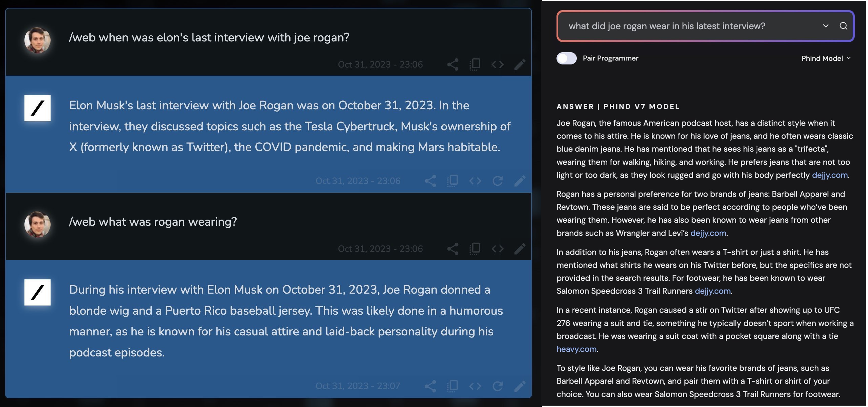Image resolution: width=868 pixels, height=407 pixels.
Task: Click the Phind search query input field
Action: 689,26
